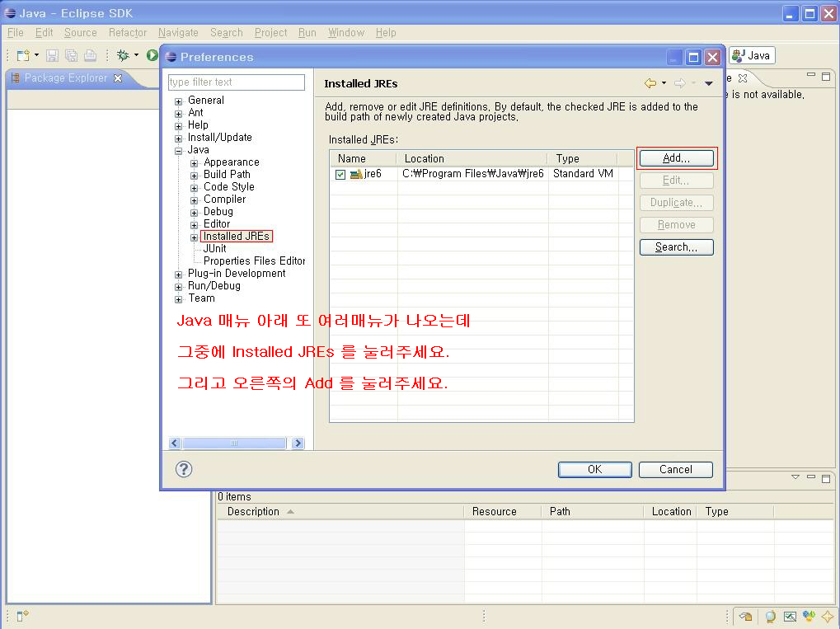Screen dimensions: 840x629
Task: Click the preferences tree horizontal scrollbar thumb
Action: tap(234, 443)
